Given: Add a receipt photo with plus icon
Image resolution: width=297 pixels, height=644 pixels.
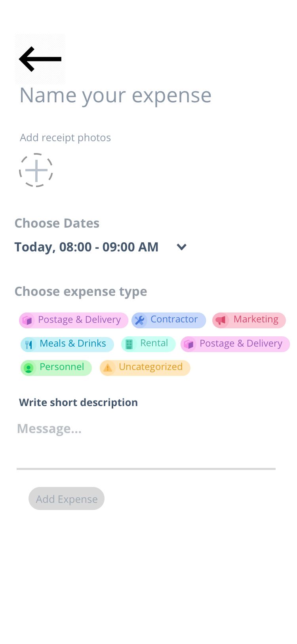Looking at the screenshot, I should 36,170.
